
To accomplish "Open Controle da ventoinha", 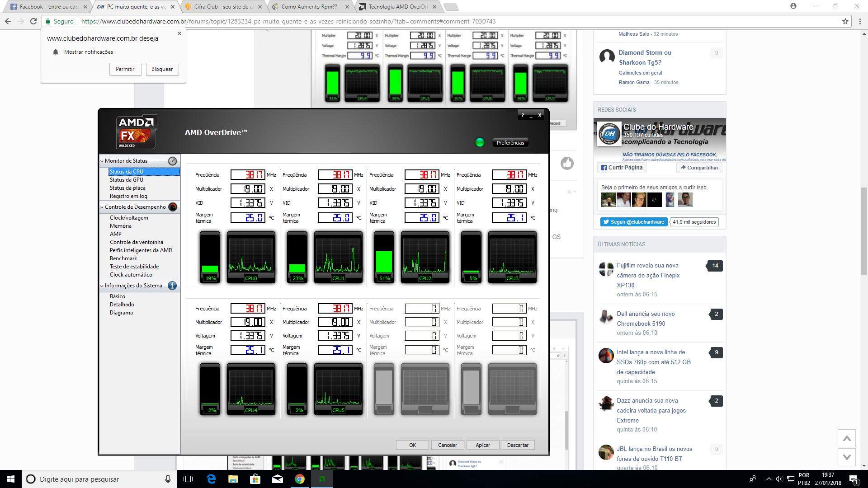I will (x=137, y=242).
